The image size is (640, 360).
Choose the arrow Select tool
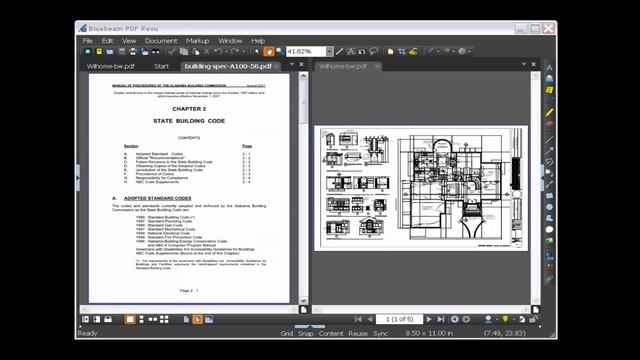[257, 52]
